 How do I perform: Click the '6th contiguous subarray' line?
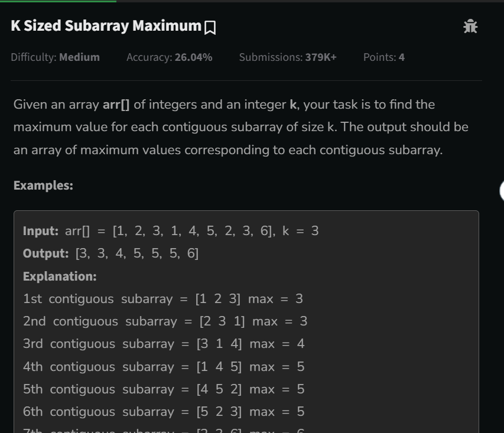pyautogui.click(x=164, y=412)
